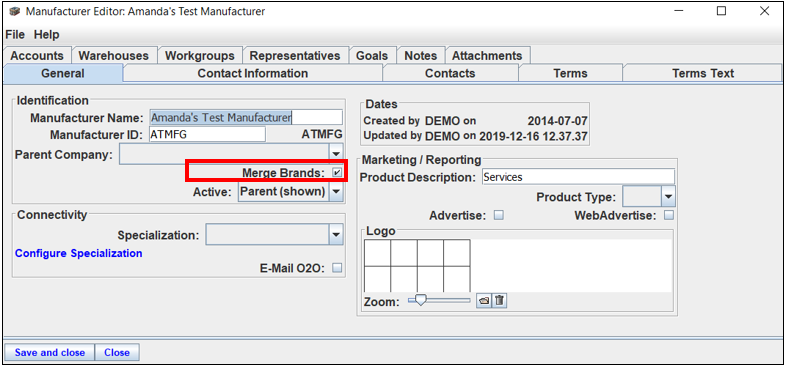Screen dimensions: 786x365
Task: Switch to the Contact Information tab
Action: tap(253, 73)
